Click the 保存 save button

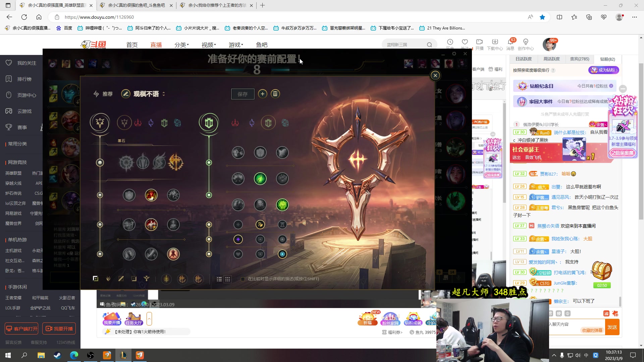tap(243, 94)
